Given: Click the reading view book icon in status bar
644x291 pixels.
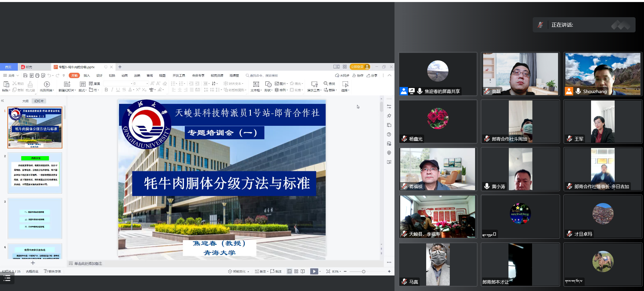Looking at the screenshot, I should tap(303, 271).
